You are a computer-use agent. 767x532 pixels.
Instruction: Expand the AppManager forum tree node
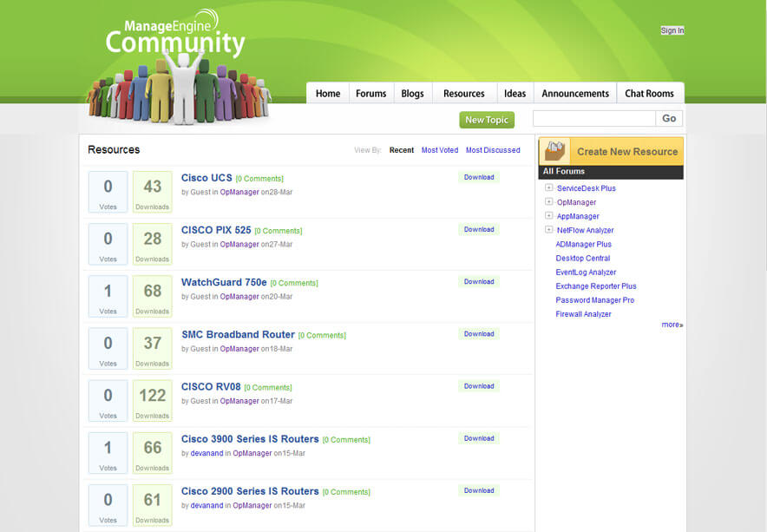click(549, 215)
